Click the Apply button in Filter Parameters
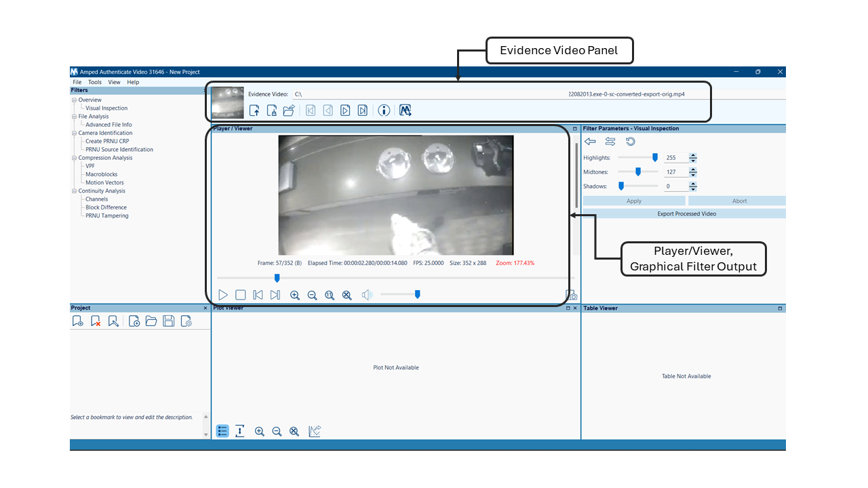The width and height of the screenshot is (868, 488). 633,200
